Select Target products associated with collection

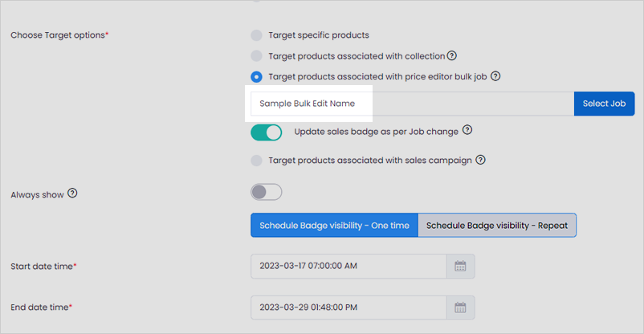point(257,56)
